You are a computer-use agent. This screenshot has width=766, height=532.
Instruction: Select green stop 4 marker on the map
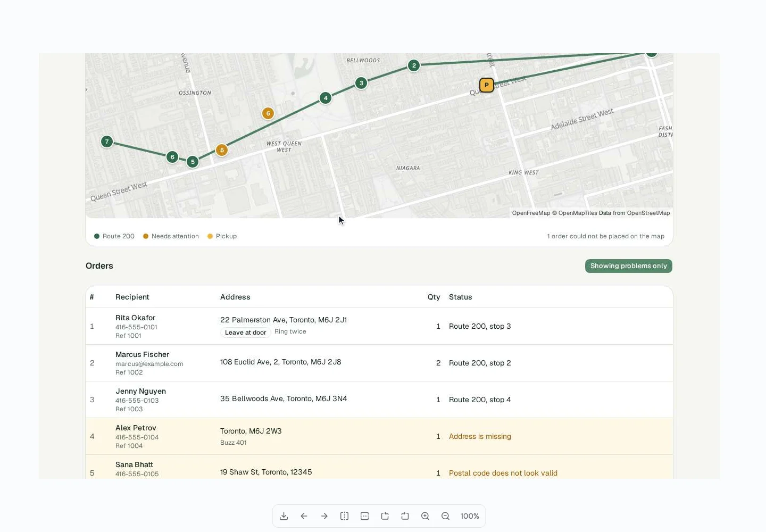click(326, 98)
